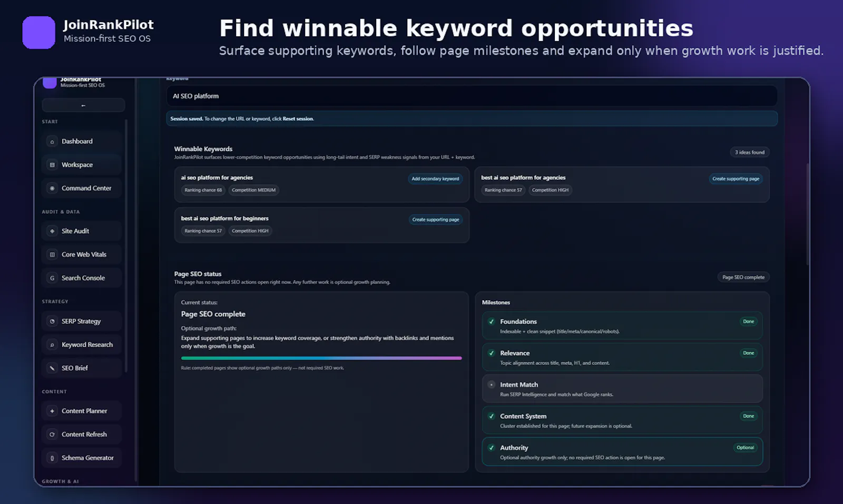The image size is (843, 504).
Task: Open Dashboard from the sidebar
Action: [82, 142]
